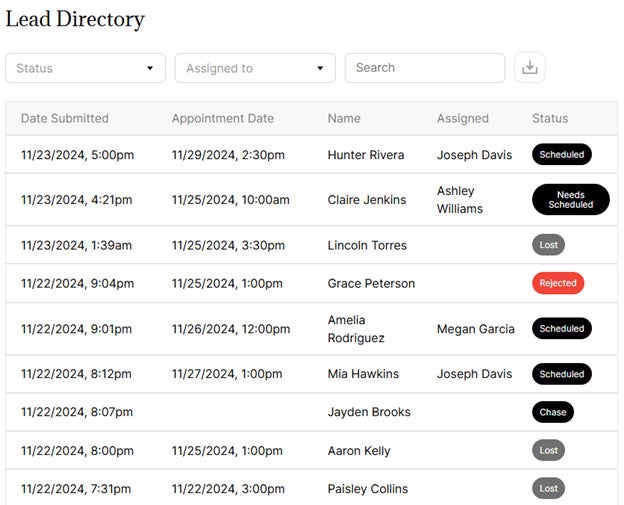
Task: Click the Lost badge for Aaron Kelly
Action: click(x=548, y=451)
